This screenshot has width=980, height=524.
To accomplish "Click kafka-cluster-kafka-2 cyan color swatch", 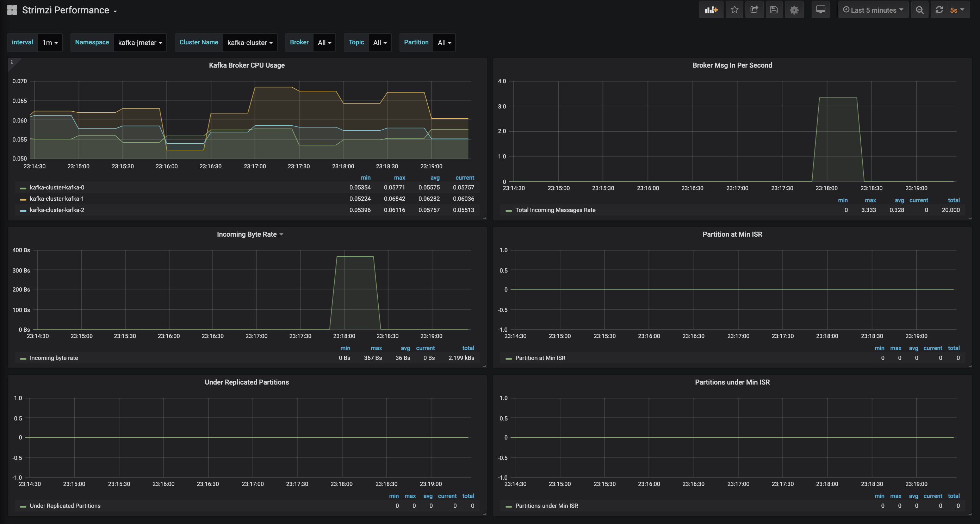I will point(23,210).
